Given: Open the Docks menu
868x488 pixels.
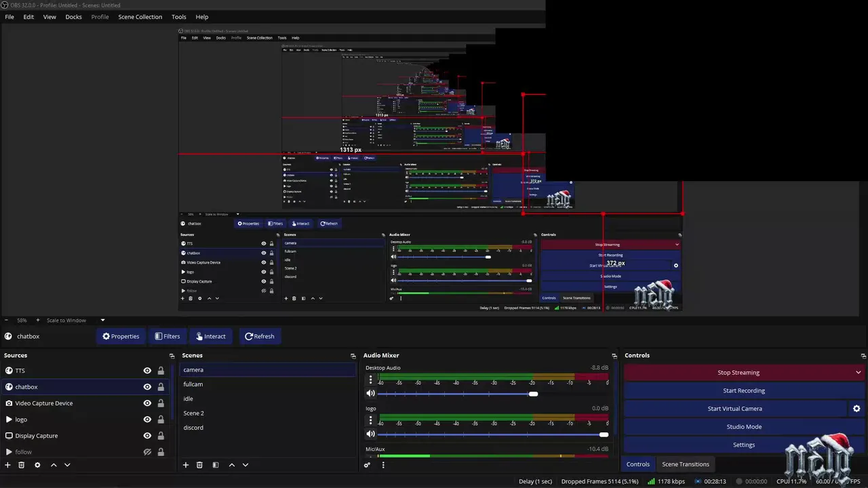Looking at the screenshot, I should coord(73,17).
